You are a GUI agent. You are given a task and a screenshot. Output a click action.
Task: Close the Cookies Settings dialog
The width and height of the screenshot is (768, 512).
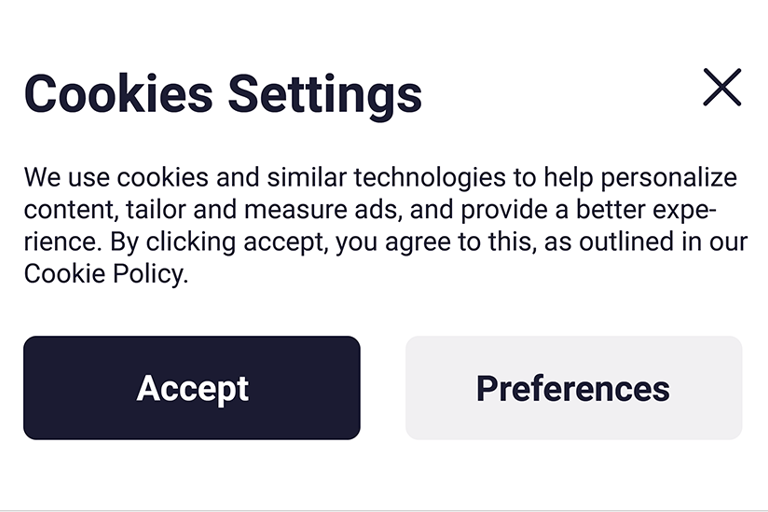click(722, 88)
